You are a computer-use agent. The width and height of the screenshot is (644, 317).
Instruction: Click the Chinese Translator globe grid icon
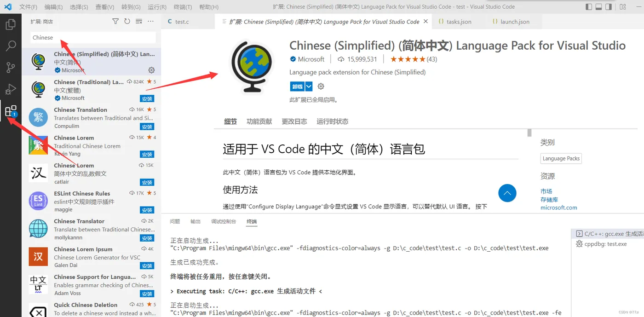(x=38, y=229)
